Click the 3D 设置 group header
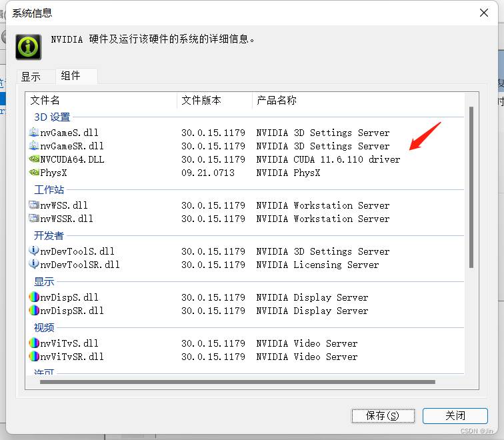The height and width of the screenshot is (440, 504). coord(52,117)
